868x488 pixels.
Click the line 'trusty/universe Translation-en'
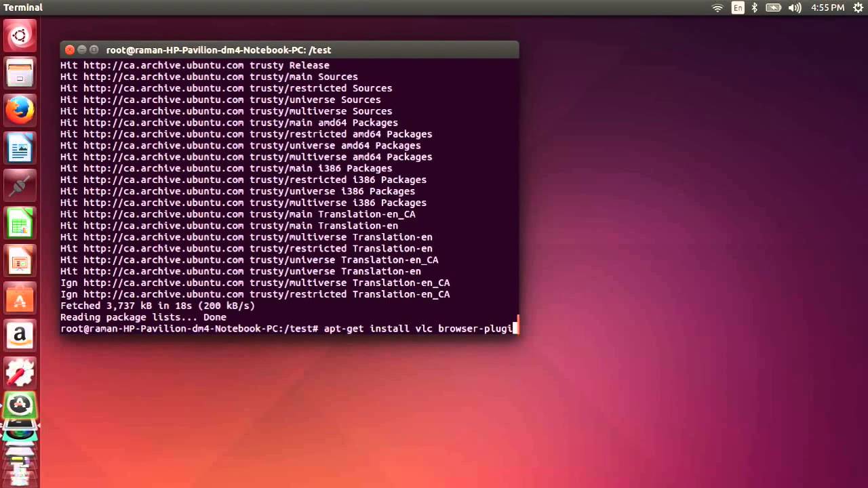tap(241, 271)
